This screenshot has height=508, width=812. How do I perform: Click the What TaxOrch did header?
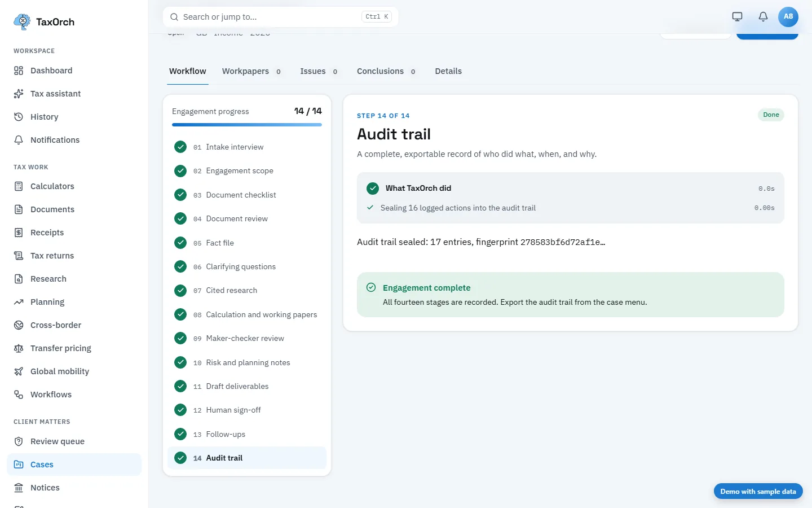click(x=571, y=189)
